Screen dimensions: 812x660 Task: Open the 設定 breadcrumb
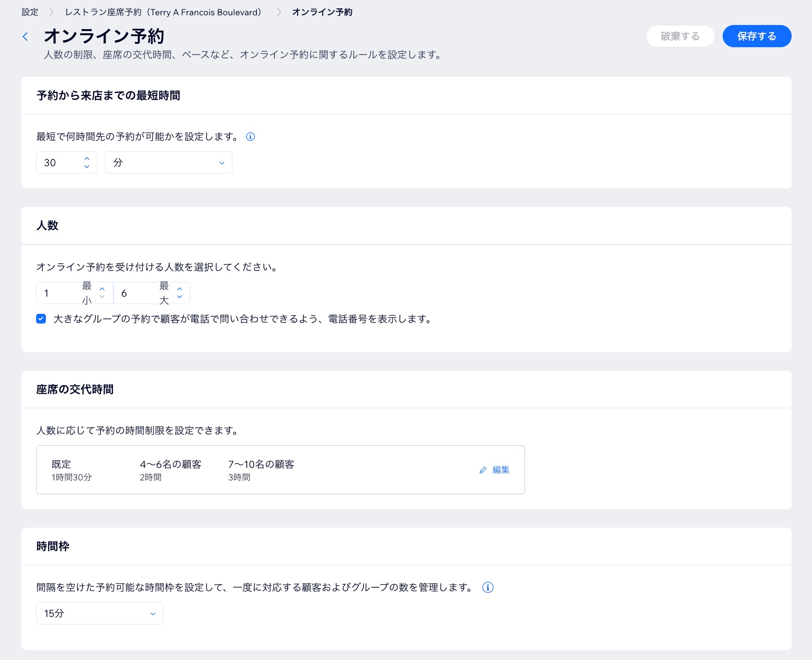tap(30, 12)
